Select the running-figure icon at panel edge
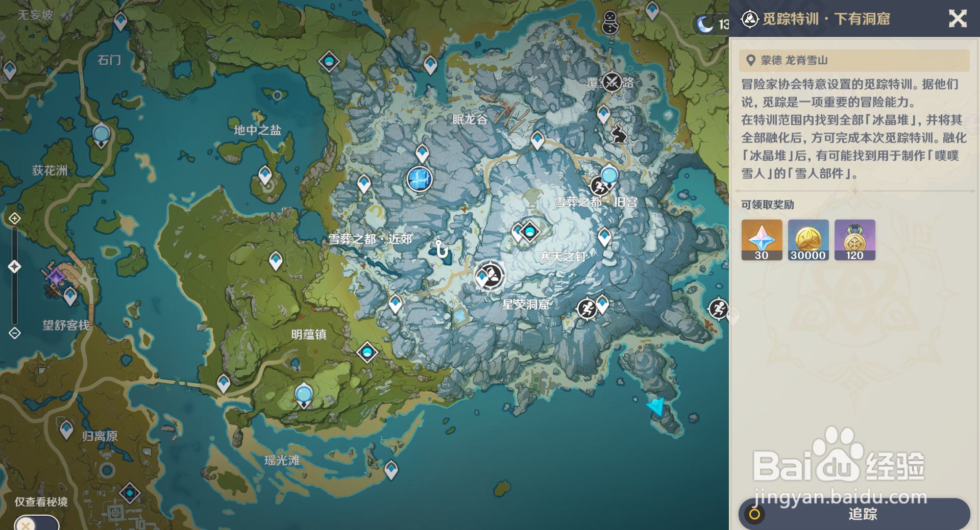 [719, 308]
